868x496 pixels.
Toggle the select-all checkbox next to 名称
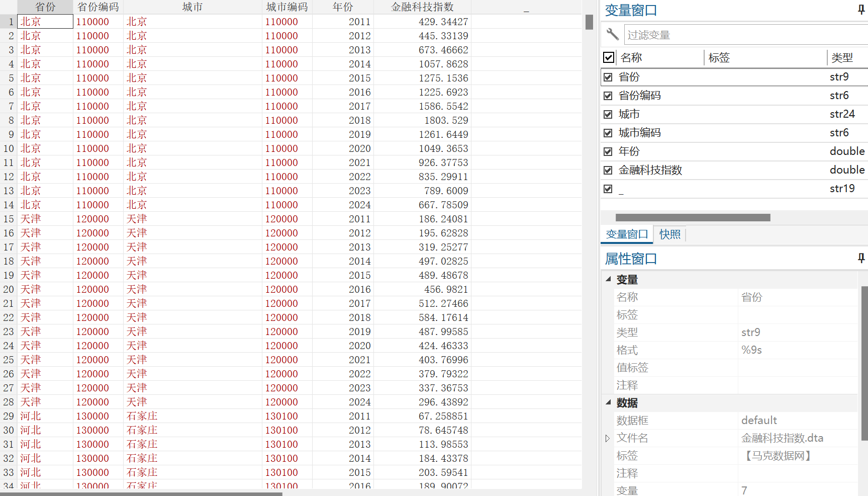tap(609, 57)
